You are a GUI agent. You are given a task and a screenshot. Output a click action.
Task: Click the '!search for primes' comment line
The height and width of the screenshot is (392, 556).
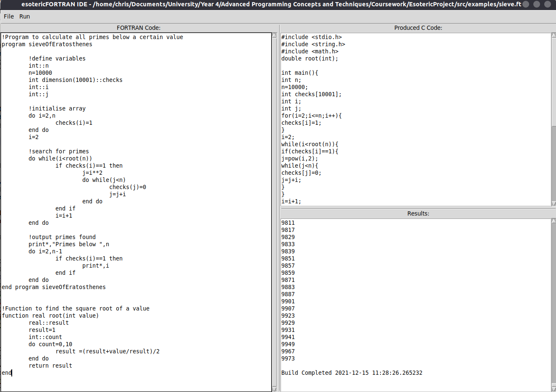59,151
